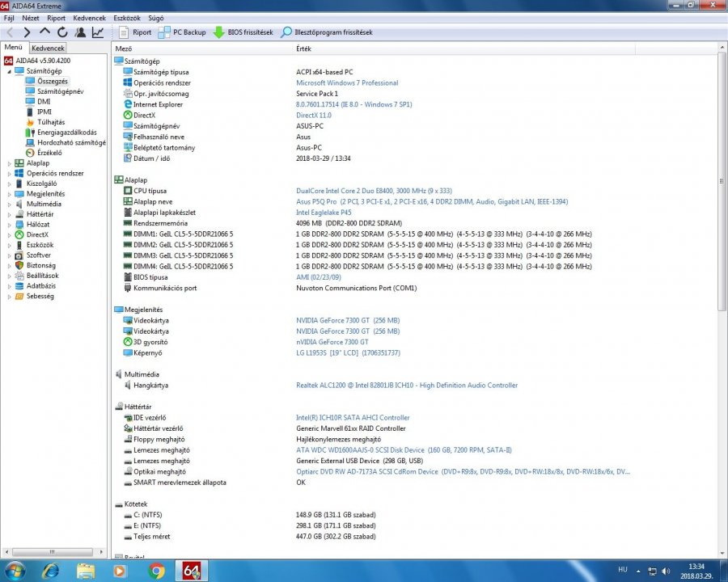The image size is (728, 582).
Task: Select Energiagazdálkodás tree item icon
Action: (30, 133)
